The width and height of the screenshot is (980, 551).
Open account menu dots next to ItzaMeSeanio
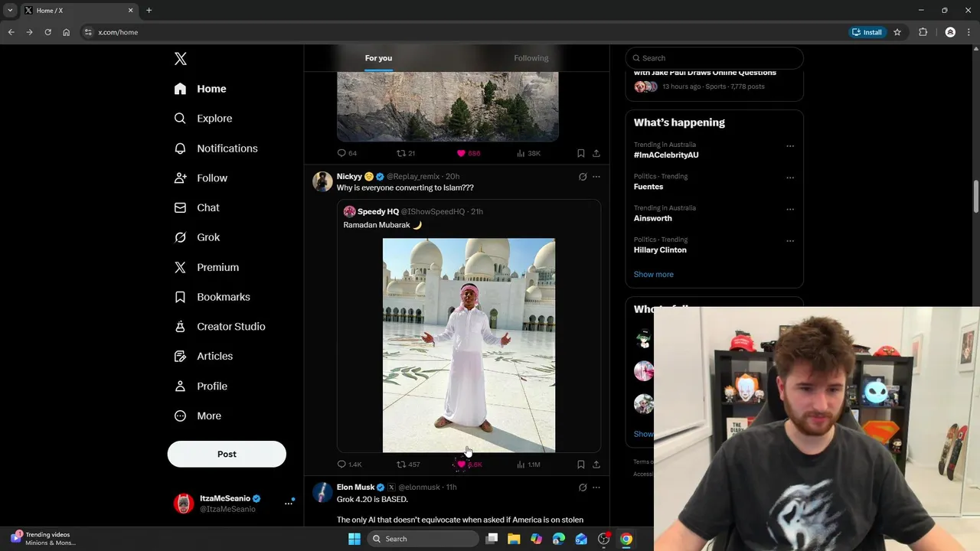tap(289, 504)
